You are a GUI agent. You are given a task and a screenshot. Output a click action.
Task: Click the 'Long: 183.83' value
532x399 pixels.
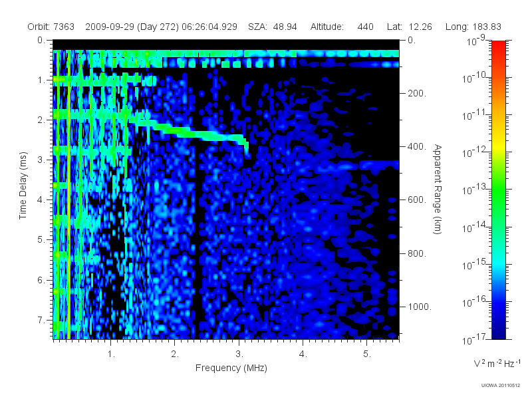coord(473,27)
